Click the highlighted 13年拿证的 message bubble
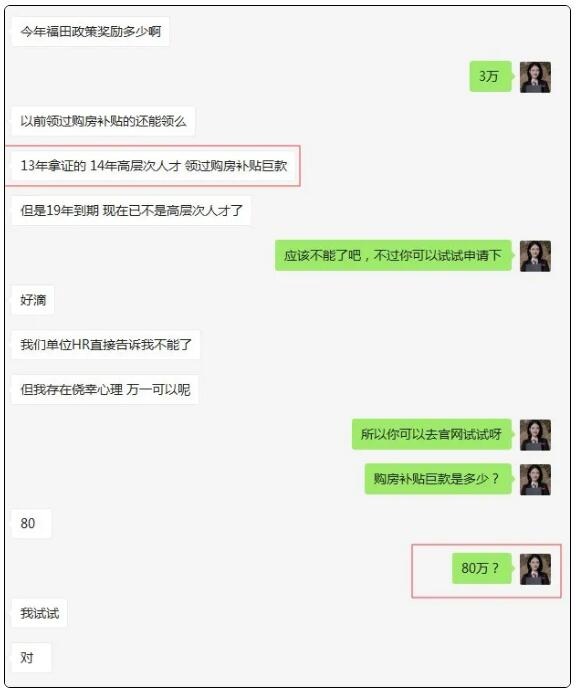 coord(153,166)
